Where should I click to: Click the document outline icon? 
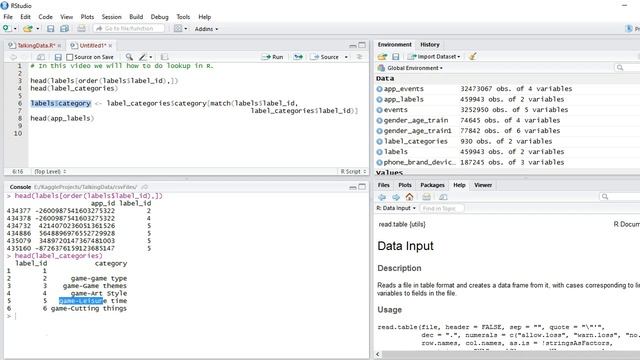(x=360, y=57)
